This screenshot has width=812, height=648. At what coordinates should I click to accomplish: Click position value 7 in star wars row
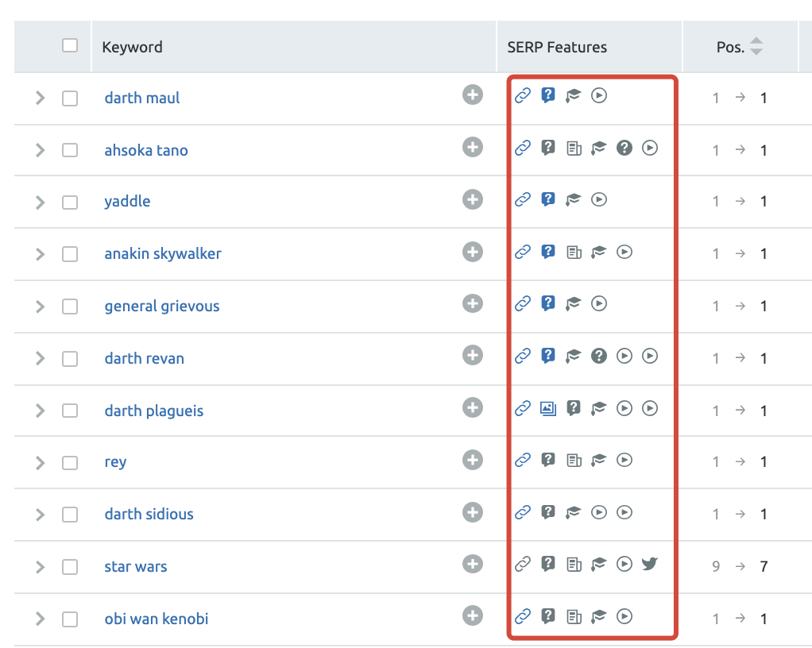tap(764, 567)
